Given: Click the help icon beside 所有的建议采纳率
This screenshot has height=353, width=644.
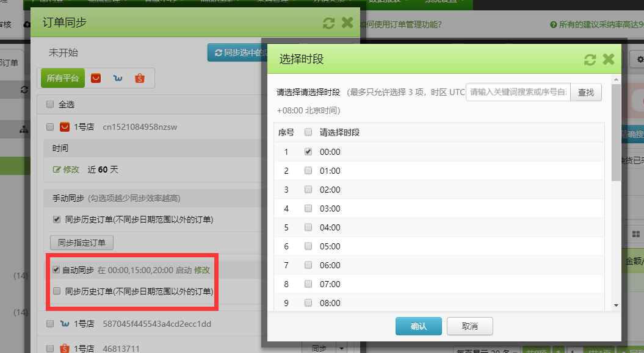Looking at the screenshot, I should [x=553, y=24].
